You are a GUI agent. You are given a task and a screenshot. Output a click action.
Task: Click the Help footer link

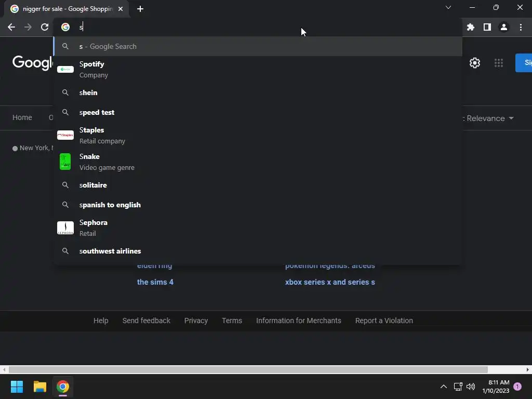[x=101, y=321]
